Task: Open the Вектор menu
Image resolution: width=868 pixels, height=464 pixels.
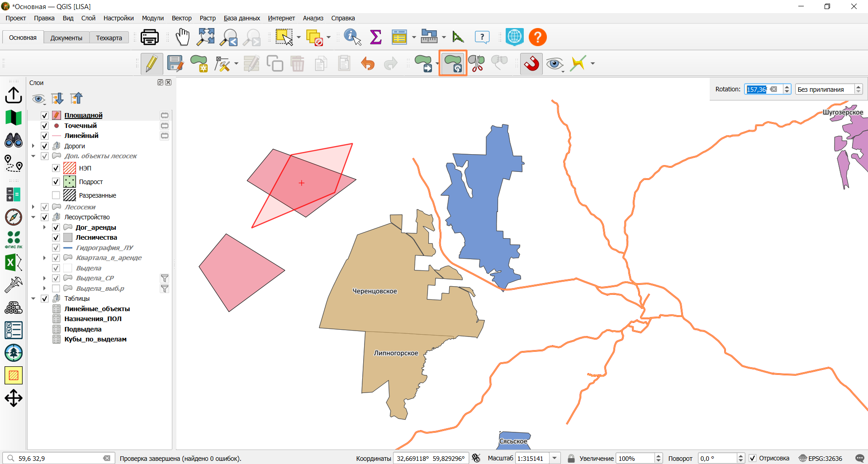Action: (x=181, y=18)
